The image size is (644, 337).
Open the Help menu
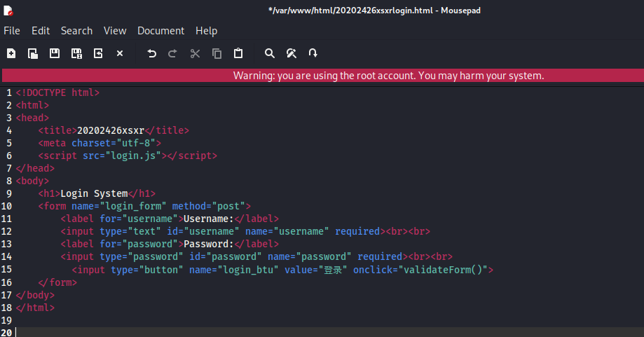coord(206,31)
